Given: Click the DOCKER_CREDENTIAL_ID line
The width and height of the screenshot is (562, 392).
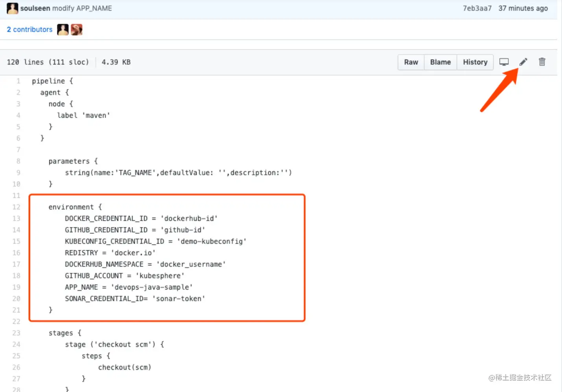Looking at the screenshot, I should click(x=141, y=218).
